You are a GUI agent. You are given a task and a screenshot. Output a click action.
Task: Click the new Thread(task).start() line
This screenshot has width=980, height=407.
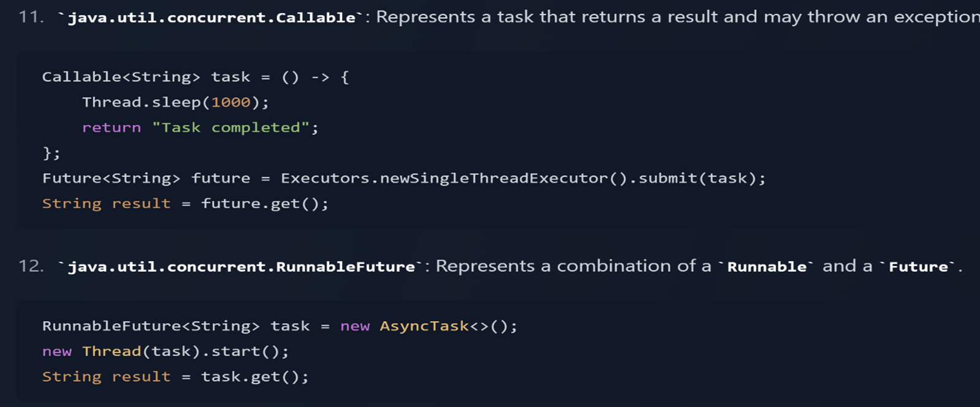tap(165, 351)
